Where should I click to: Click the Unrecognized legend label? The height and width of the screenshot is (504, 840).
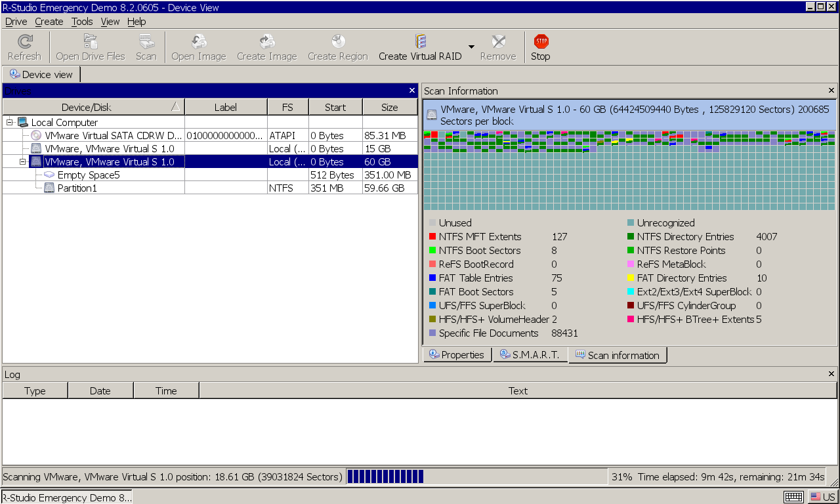(x=665, y=223)
